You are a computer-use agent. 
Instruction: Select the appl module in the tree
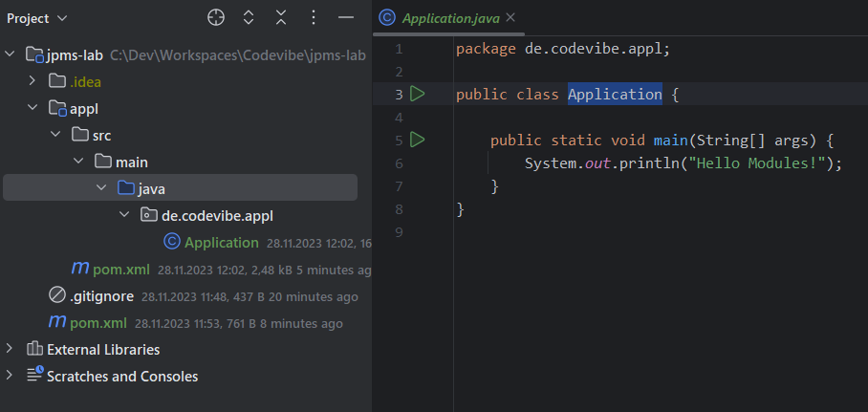coord(84,109)
